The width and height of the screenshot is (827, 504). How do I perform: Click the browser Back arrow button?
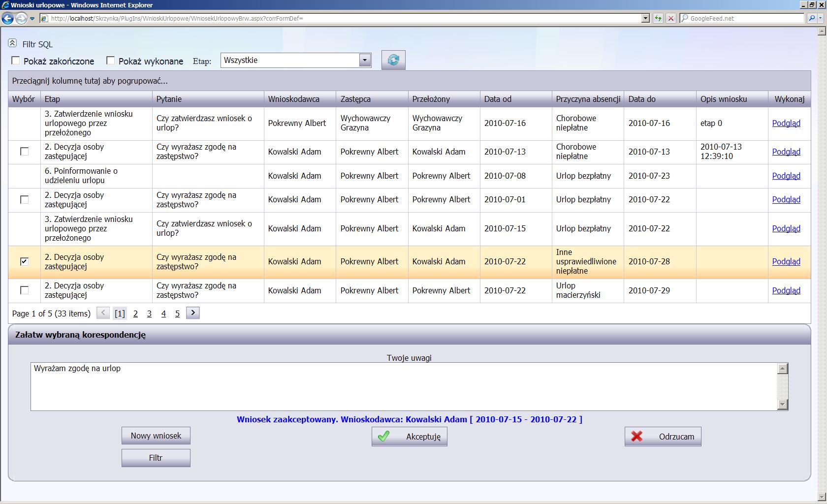click(7, 19)
